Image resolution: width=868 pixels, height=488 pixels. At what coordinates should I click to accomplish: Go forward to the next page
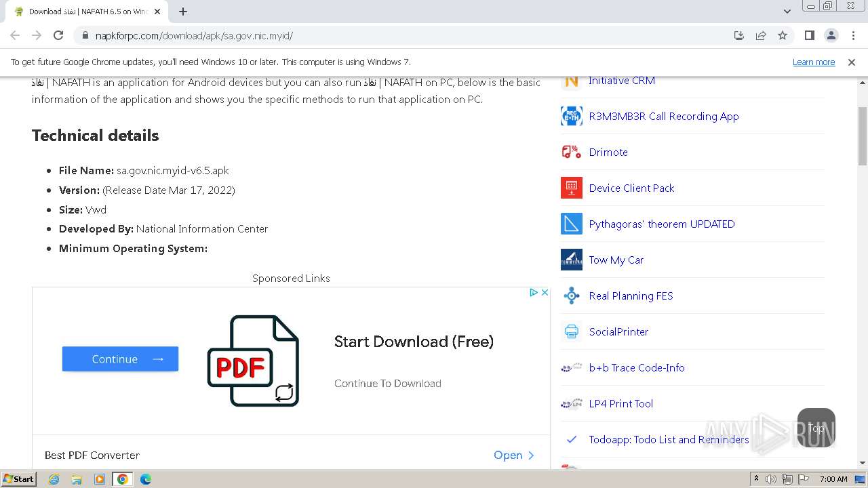coord(37,35)
